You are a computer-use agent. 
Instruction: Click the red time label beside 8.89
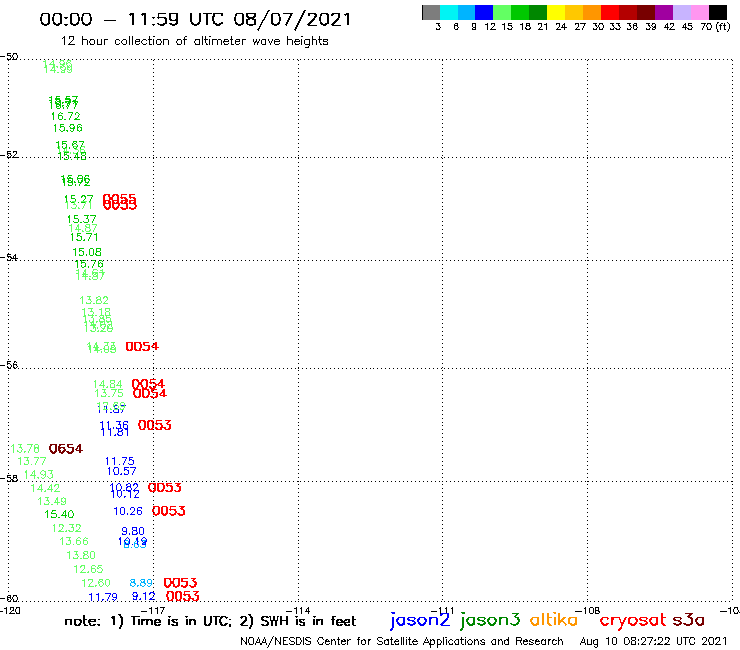181,583
